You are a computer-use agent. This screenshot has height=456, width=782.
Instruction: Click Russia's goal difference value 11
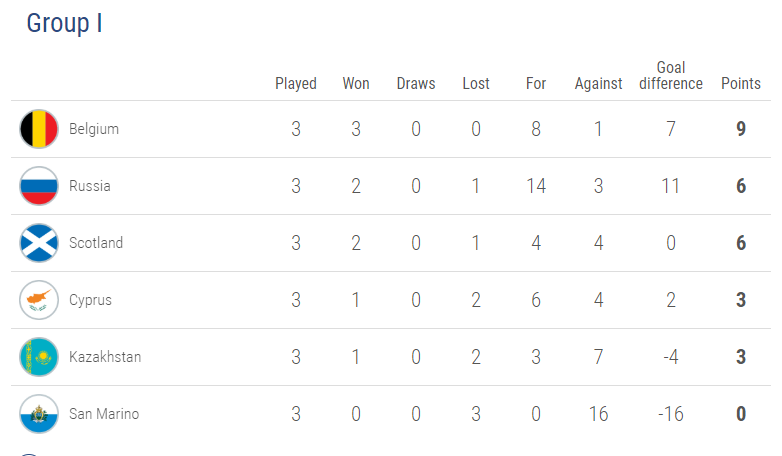(x=671, y=186)
